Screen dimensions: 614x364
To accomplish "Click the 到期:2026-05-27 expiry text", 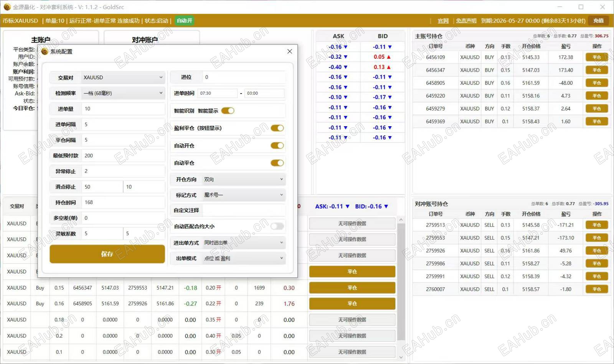I will [533, 21].
